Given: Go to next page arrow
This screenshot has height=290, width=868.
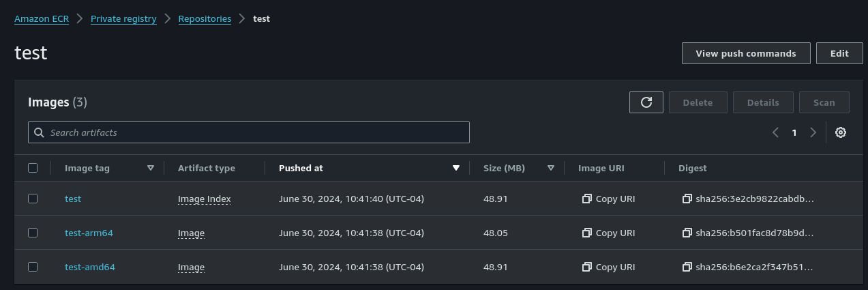Looking at the screenshot, I should 813,132.
